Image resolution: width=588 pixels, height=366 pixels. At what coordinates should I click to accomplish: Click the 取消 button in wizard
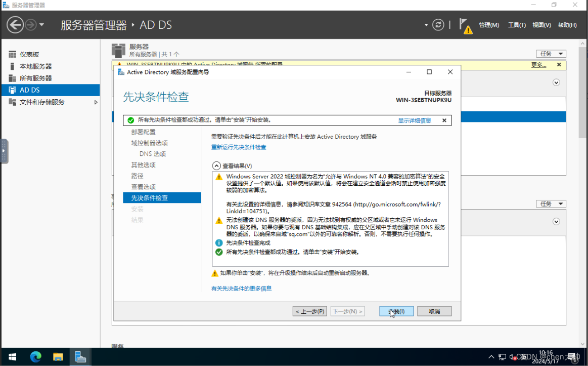[434, 311]
